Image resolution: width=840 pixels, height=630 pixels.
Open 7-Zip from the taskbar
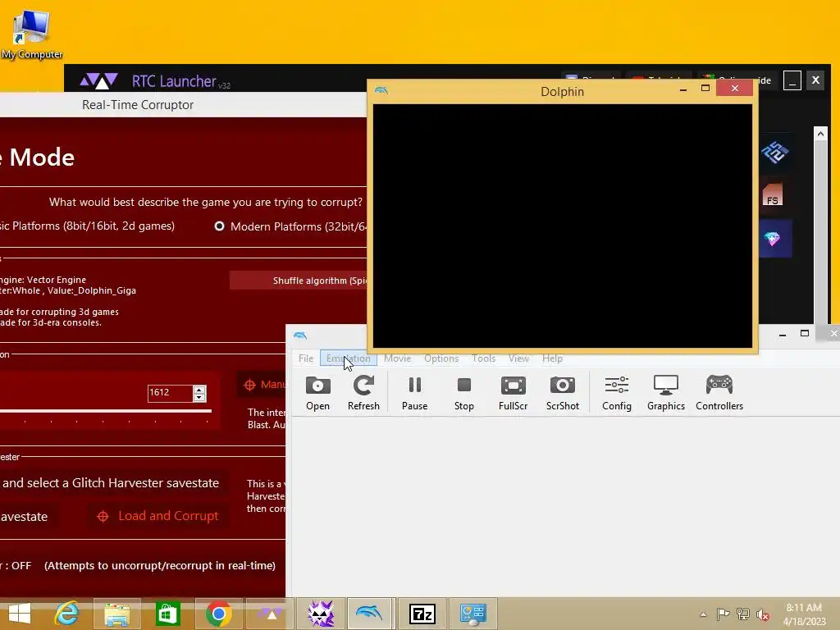click(422, 614)
